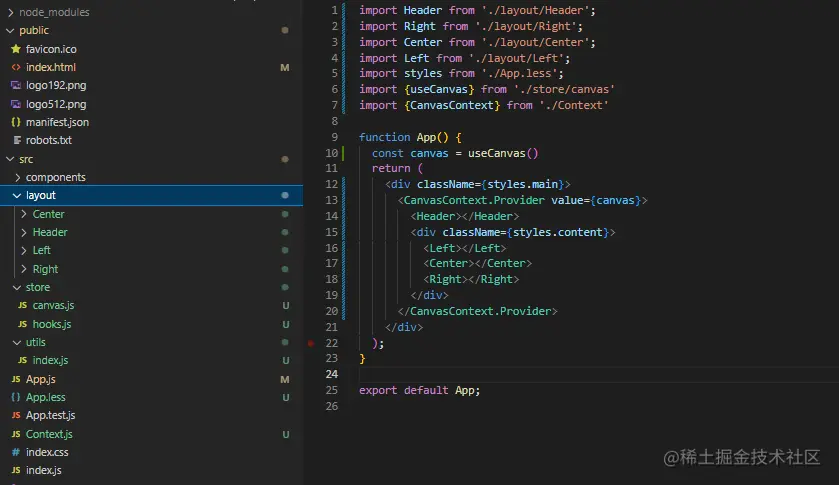
Task: Open hooks.js in the store folder
Action: (51, 324)
